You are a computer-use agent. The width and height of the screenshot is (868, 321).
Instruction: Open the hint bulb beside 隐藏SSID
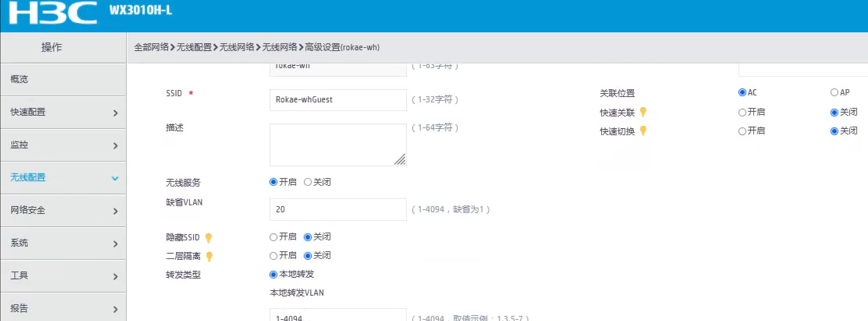(x=209, y=237)
